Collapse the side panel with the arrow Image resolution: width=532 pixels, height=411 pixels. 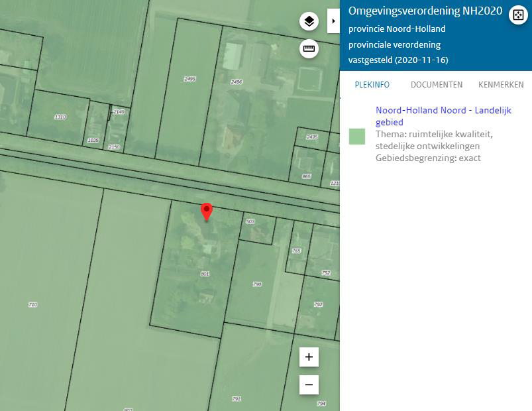click(x=333, y=22)
